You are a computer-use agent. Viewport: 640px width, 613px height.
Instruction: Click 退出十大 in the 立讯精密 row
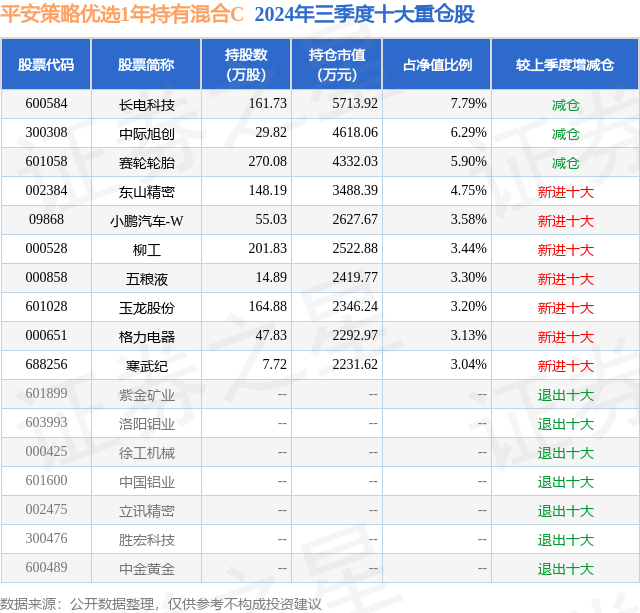coord(565,511)
